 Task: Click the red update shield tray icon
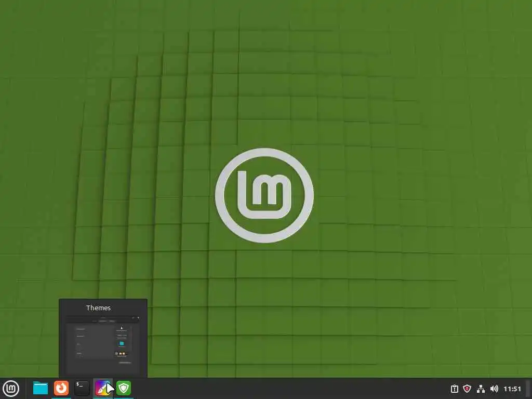(x=467, y=389)
